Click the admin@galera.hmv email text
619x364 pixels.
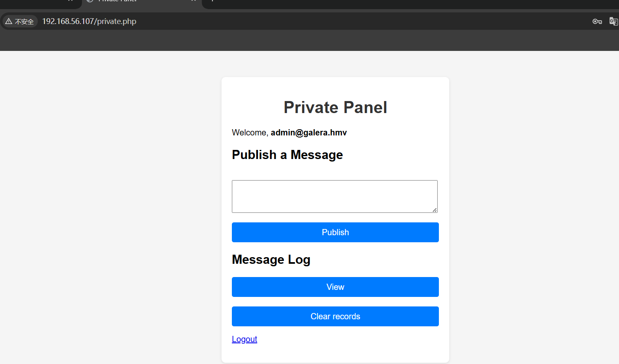click(x=309, y=133)
